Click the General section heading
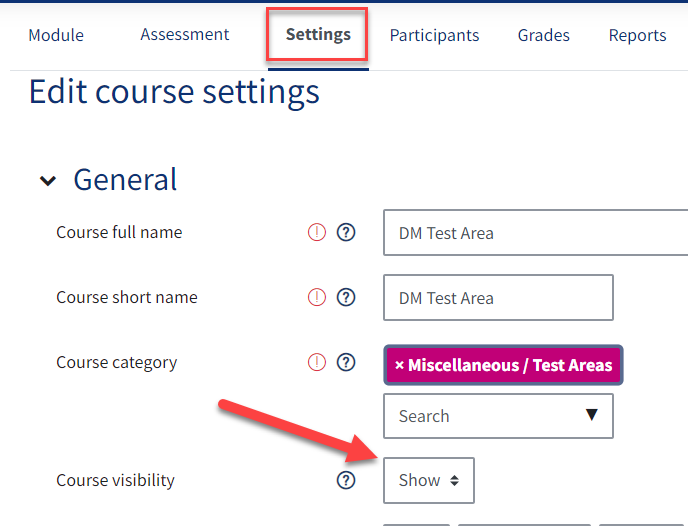 [125, 180]
